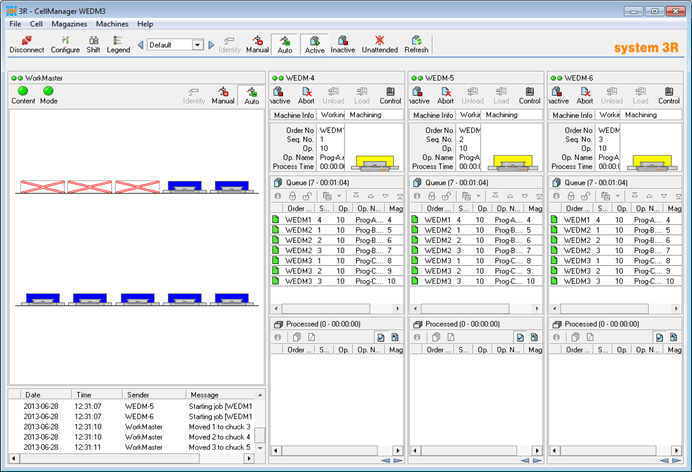Click WorkMaster Mode indicator

coord(49,95)
